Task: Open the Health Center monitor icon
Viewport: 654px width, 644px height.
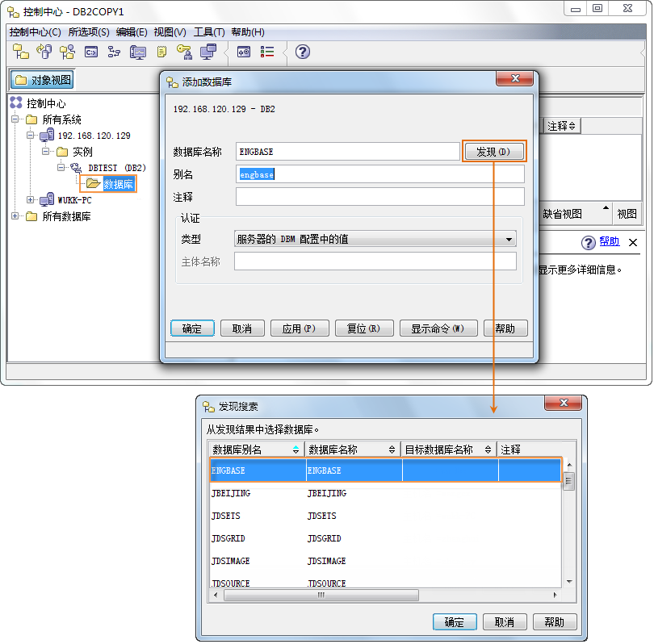Action: (x=138, y=52)
